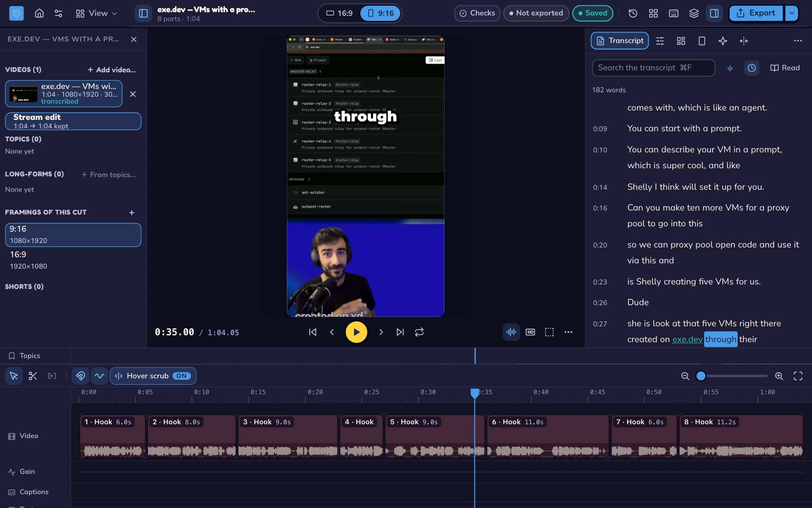Switch framing to 16:9
812x508 pixels.
click(339, 13)
